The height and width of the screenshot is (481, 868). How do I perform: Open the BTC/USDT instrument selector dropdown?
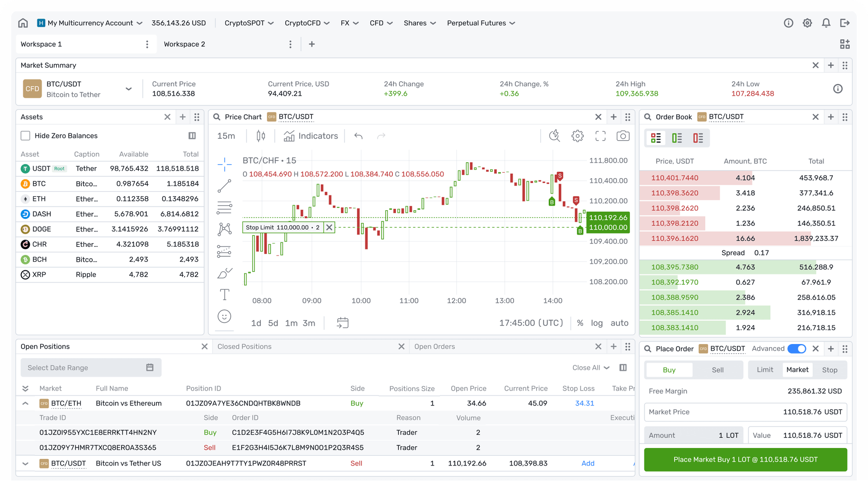click(128, 89)
